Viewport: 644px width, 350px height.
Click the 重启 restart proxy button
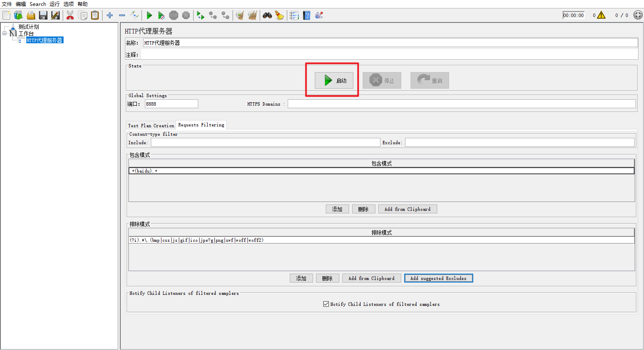point(430,81)
